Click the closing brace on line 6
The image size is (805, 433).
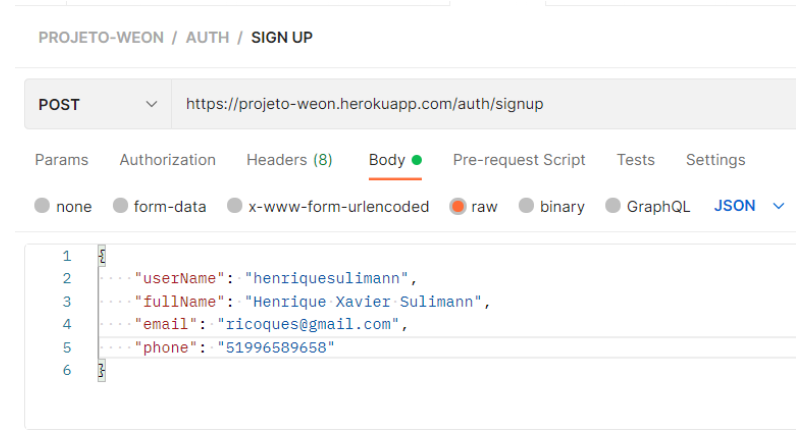tap(102, 370)
